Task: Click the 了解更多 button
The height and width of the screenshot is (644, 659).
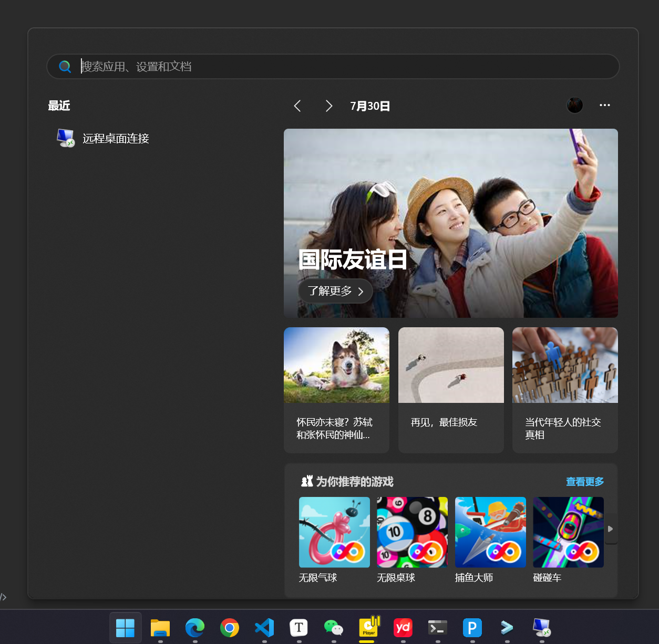Action: point(335,291)
